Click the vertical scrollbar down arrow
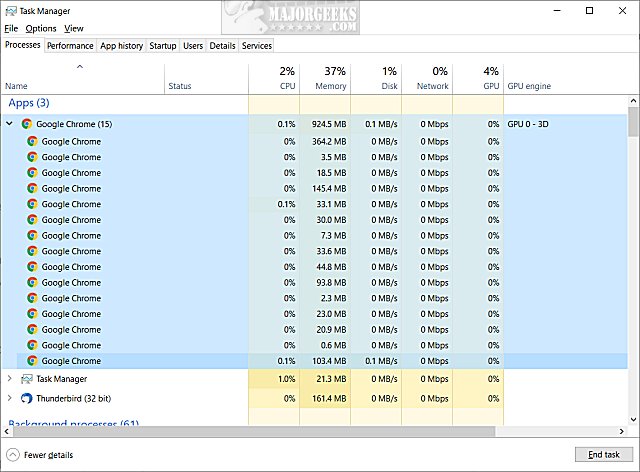This screenshot has width=640, height=472. click(x=633, y=419)
